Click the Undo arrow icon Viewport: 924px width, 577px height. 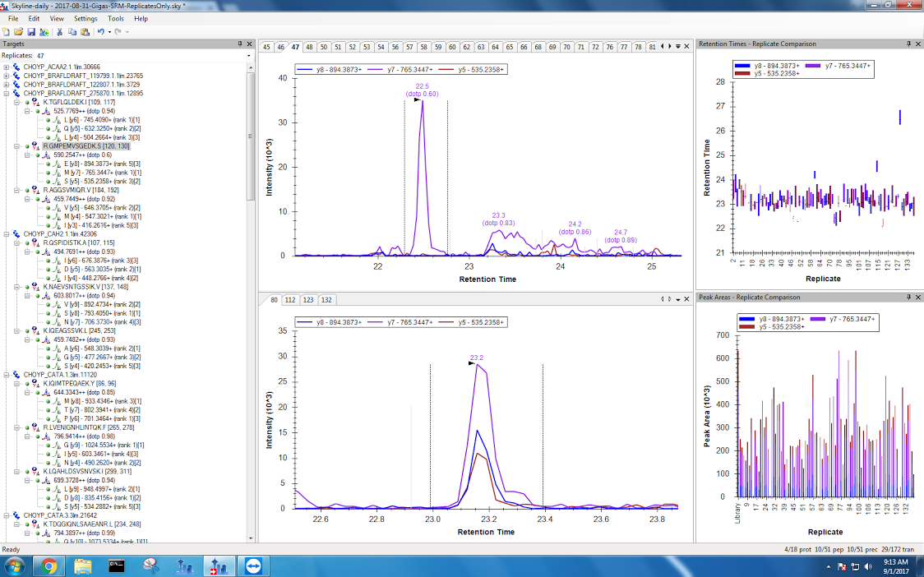[x=100, y=31]
